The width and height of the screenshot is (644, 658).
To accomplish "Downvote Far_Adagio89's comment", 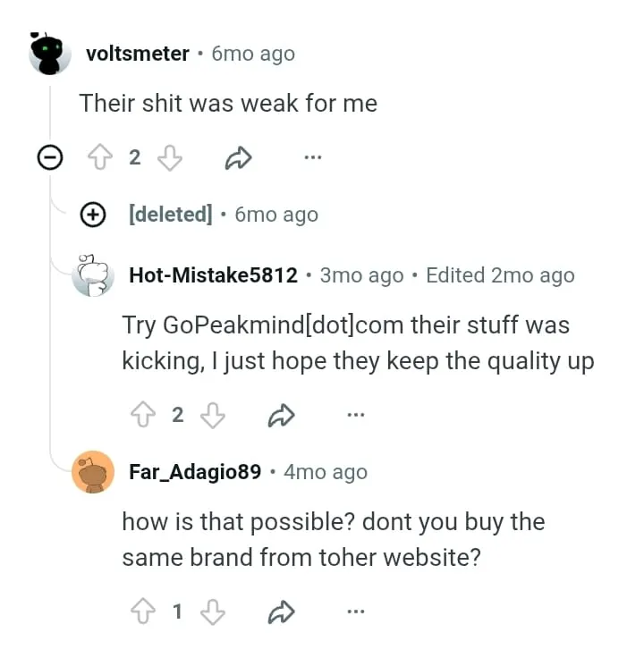I will click(x=213, y=612).
